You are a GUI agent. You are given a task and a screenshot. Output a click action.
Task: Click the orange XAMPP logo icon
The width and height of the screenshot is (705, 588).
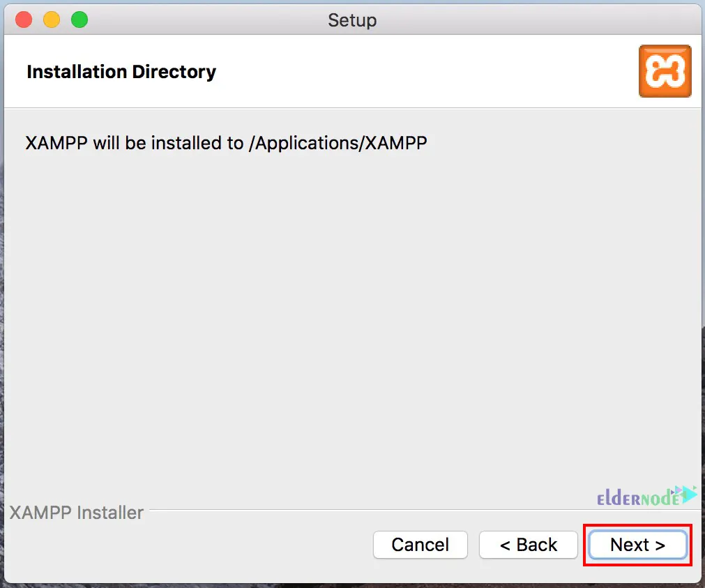(x=665, y=71)
